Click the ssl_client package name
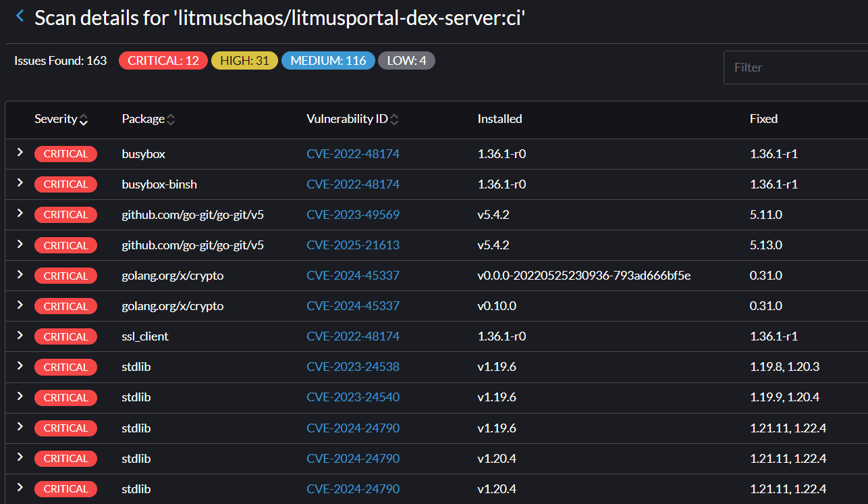 [x=145, y=336]
